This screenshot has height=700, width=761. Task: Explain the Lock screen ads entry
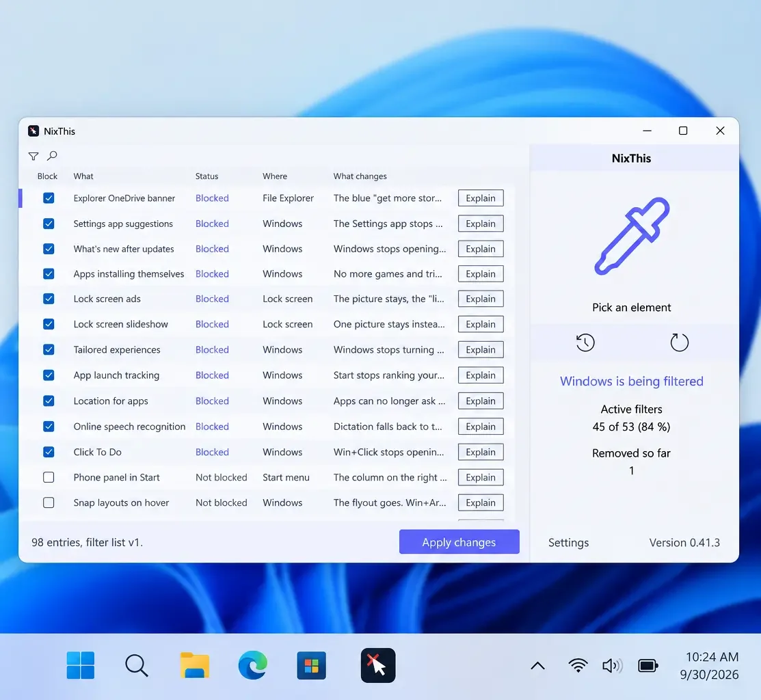pyautogui.click(x=481, y=299)
